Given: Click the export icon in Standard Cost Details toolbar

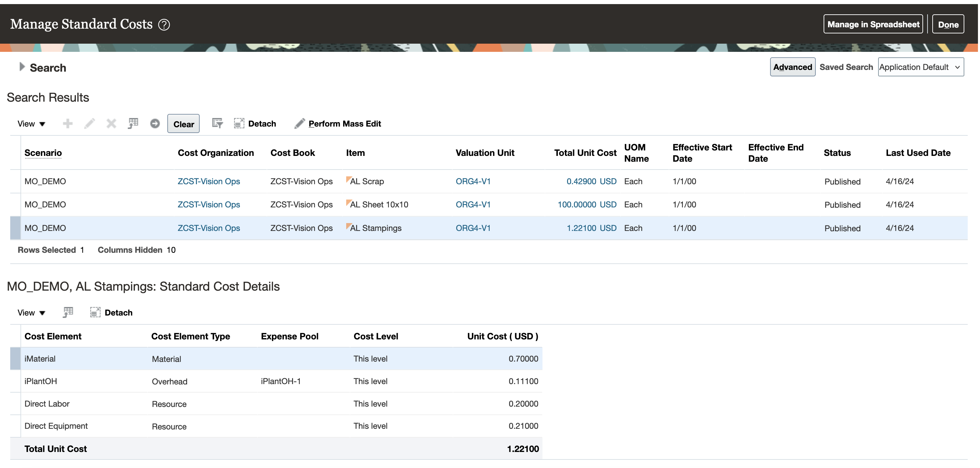Looking at the screenshot, I should click(x=68, y=313).
